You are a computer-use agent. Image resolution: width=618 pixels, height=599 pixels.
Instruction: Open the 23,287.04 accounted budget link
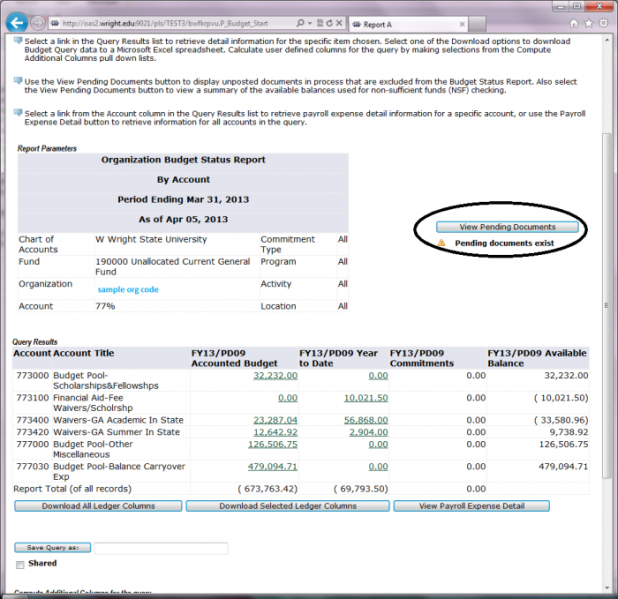coord(275,420)
